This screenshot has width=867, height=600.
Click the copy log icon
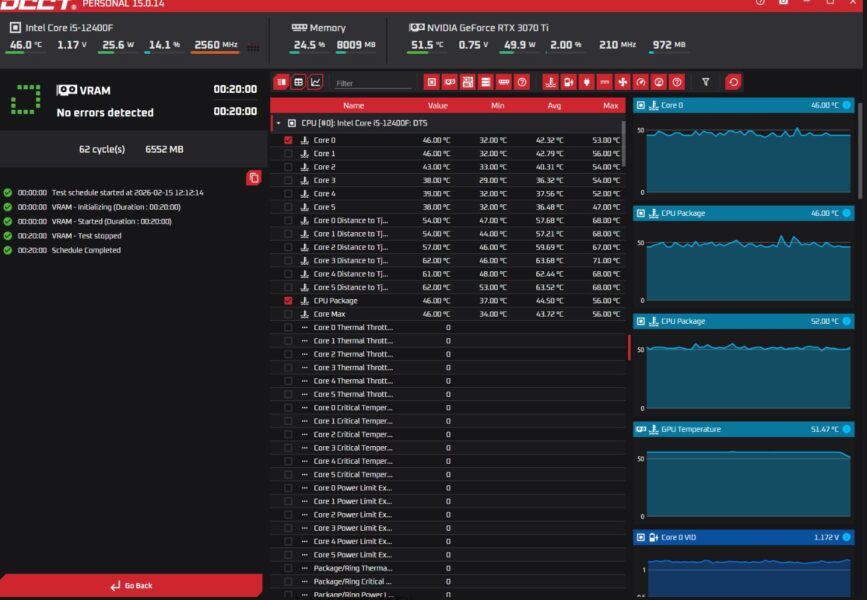coord(254,178)
